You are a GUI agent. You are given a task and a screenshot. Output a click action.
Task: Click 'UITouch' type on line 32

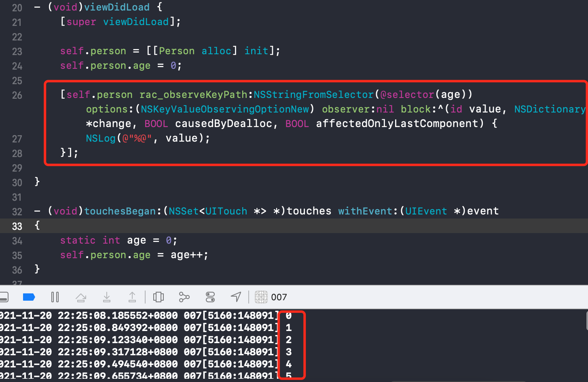pos(226,211)
